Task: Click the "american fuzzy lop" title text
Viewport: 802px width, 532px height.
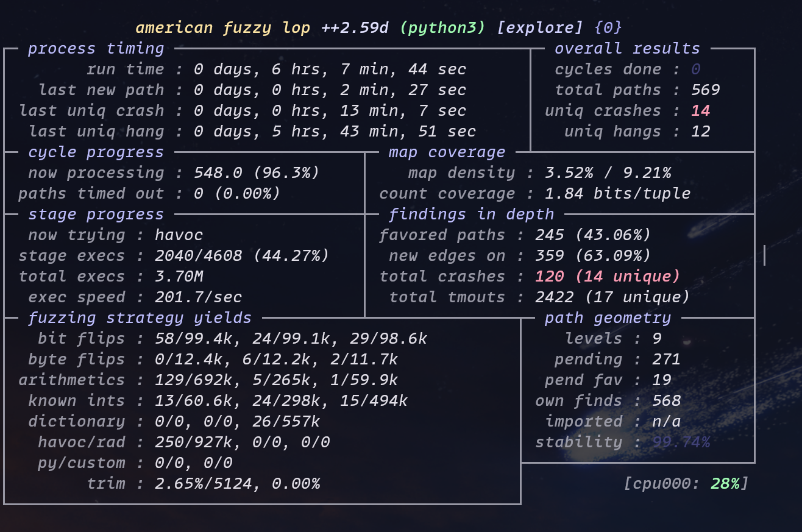Action: click(x=222, y=28)
